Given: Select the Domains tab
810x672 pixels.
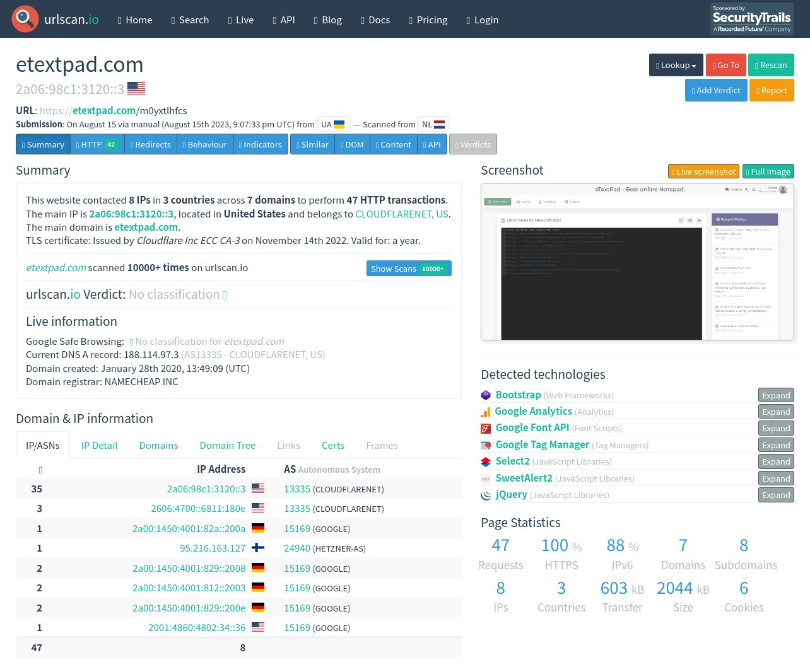Looking at the screenshot, I should 158,445.
